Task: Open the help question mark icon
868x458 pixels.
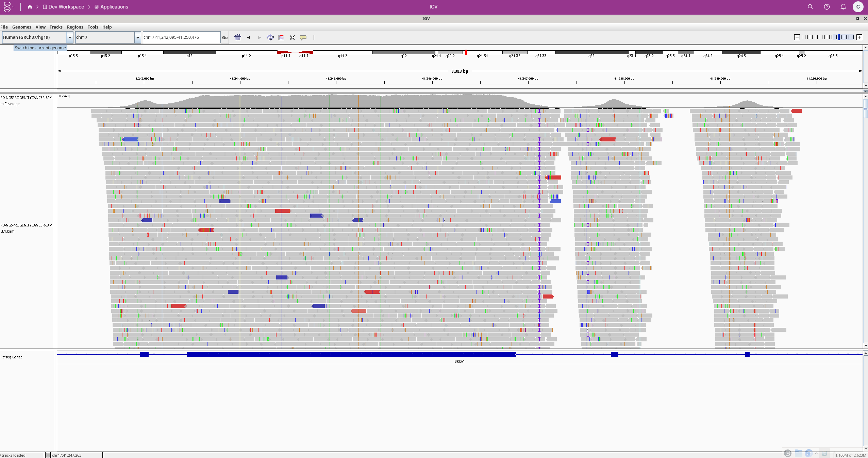Action: (x=827, y=7)
